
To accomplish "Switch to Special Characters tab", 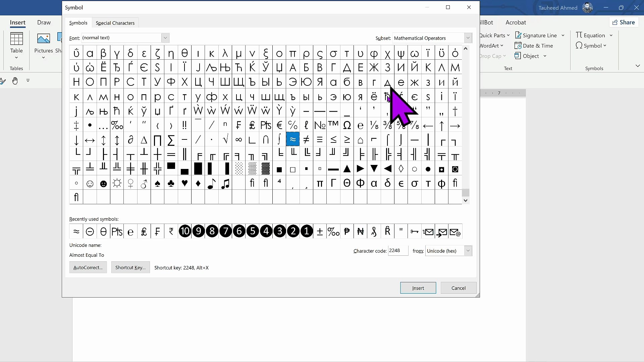I will click(x=115, y=23).
